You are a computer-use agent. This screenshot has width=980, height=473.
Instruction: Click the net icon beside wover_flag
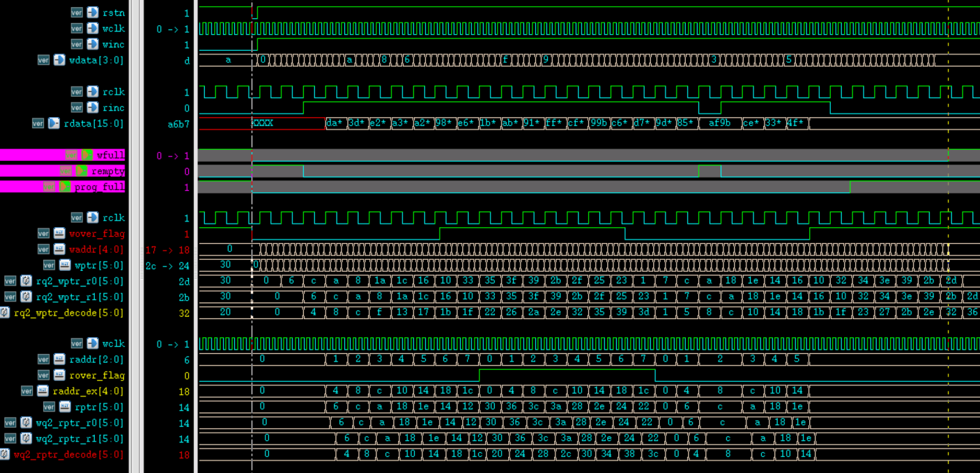(x=59, y=233)
